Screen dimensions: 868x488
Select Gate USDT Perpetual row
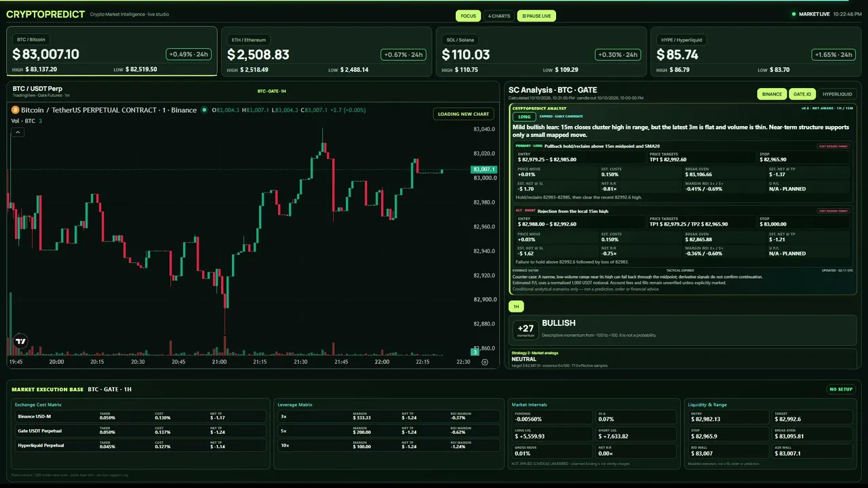click(141, 430)
